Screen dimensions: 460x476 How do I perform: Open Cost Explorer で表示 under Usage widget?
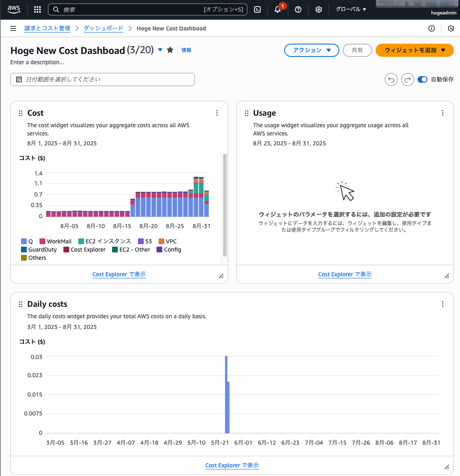coord(345,274)
